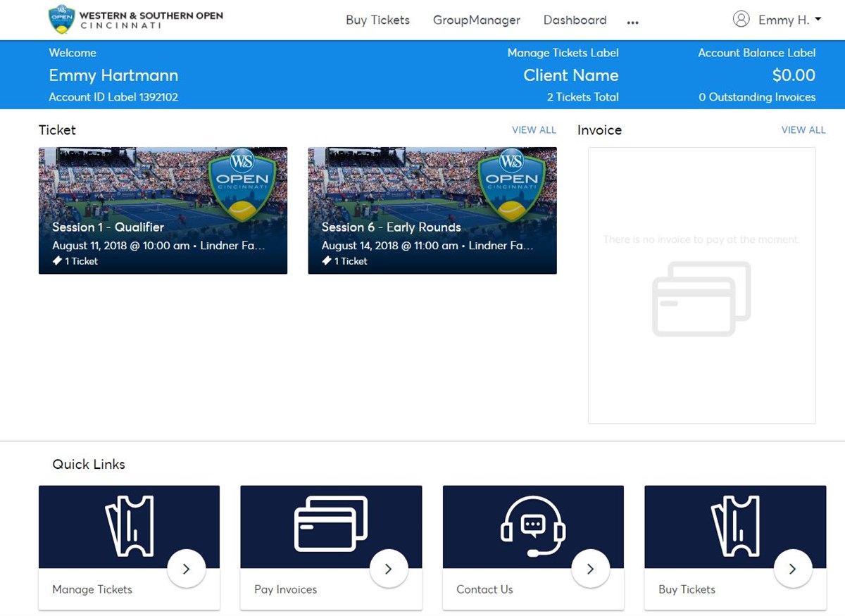845x616 pixels.
Task: Click the ticket tag icon on Session 6
Action: point(327,261)
